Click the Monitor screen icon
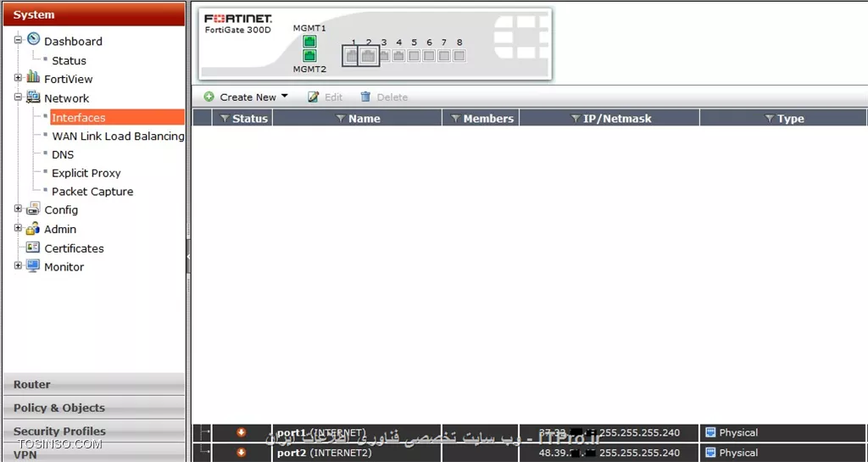 (x=33, y=265)
